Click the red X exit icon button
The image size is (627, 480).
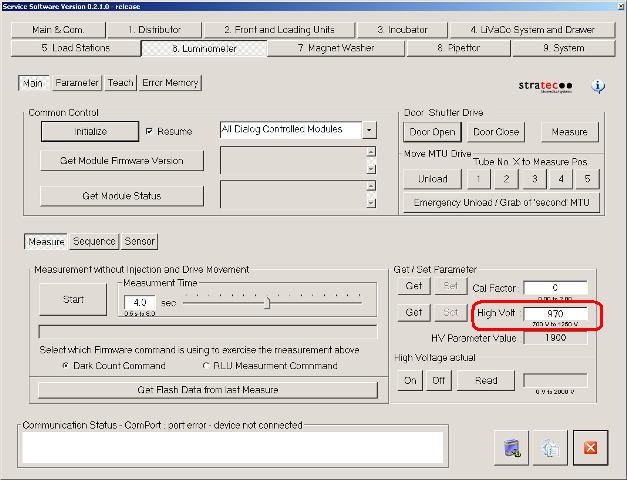tap(590, 447)
